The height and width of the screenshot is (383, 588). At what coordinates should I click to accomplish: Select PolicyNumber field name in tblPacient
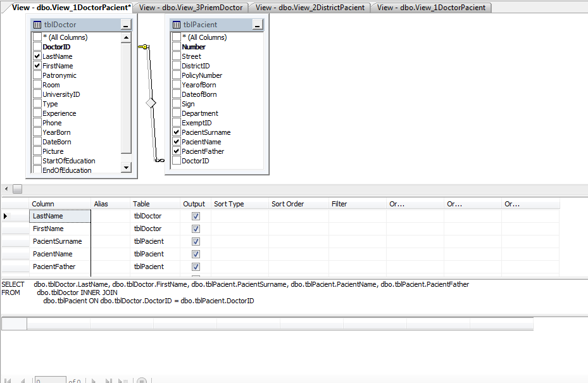tap(202, 75)
